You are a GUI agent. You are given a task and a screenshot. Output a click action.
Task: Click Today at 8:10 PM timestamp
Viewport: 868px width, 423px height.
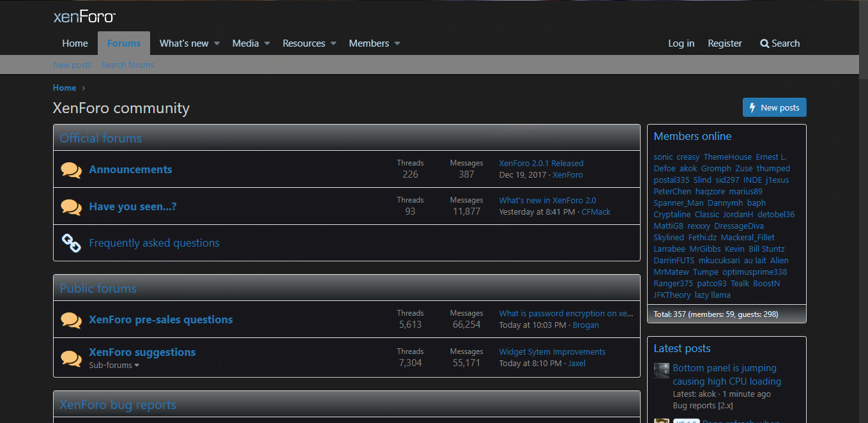[x=530, y=363]
